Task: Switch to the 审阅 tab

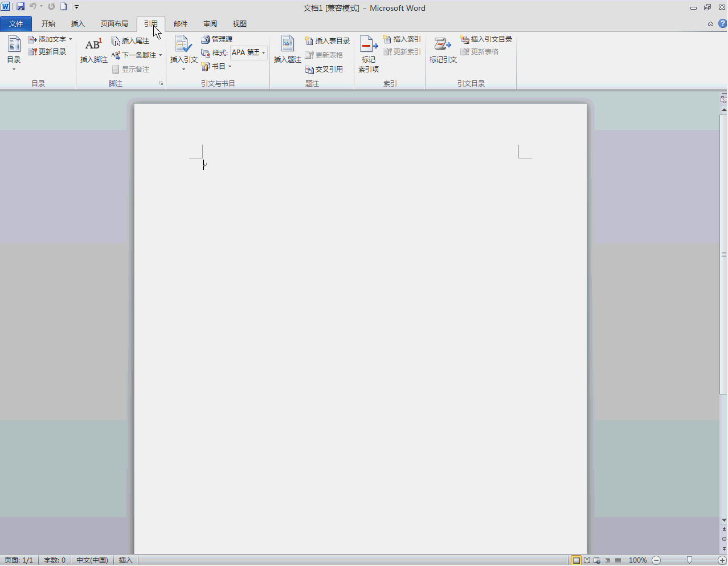Action: [210, 23]
